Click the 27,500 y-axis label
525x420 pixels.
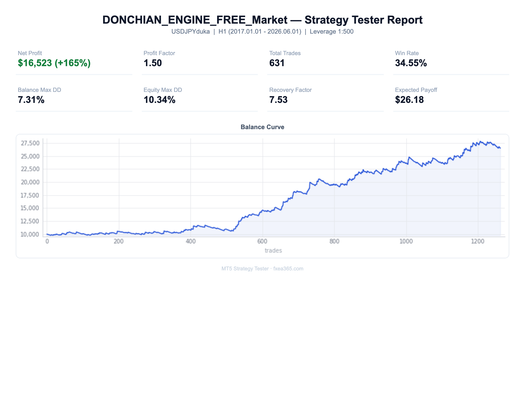[x=30, y=143]
